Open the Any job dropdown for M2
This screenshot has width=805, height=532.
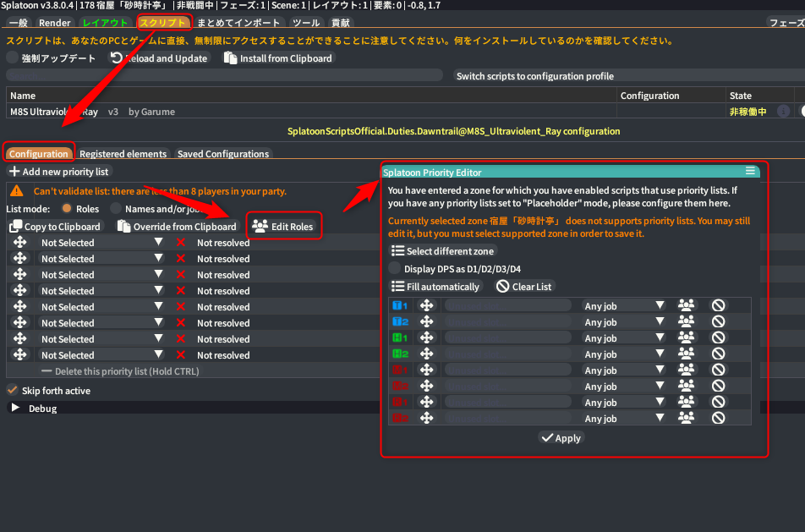(624, 387)
